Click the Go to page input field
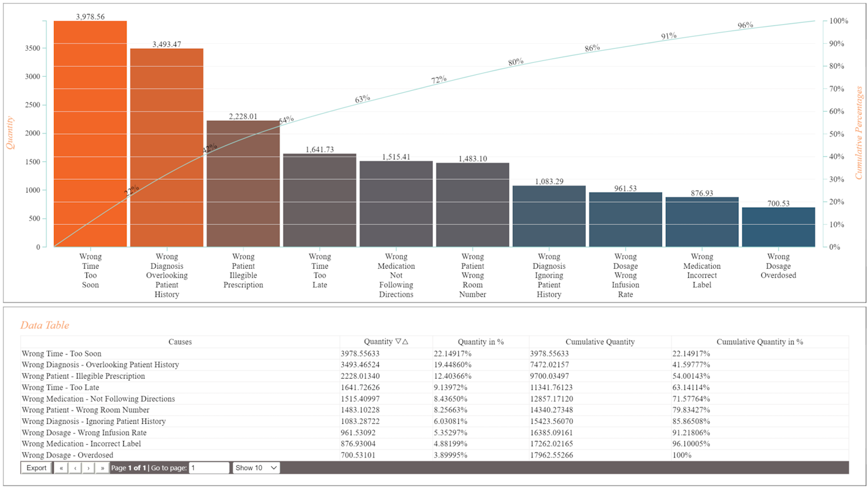The width and height of the screenshot is (868, 488). click(209, 468)
